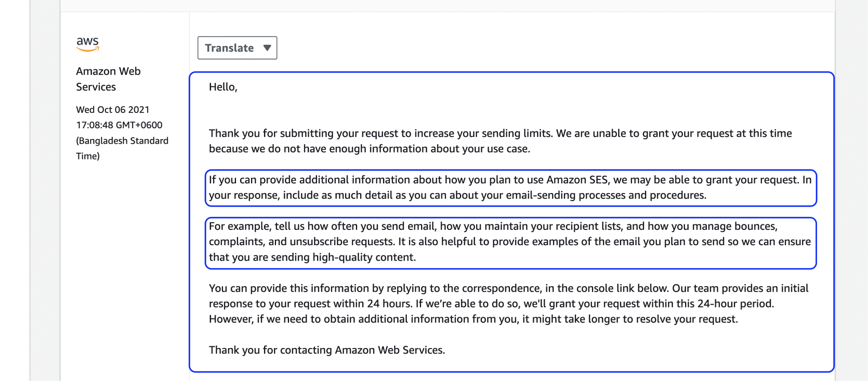
Task: Click the message greeting Hello
Action: pos(222,87)
